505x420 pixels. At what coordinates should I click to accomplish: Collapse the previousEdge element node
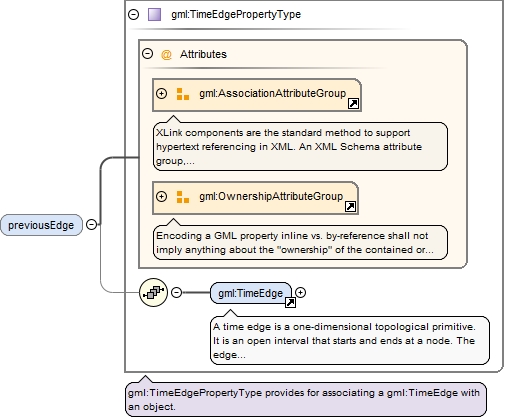click(x=91, y=225)
